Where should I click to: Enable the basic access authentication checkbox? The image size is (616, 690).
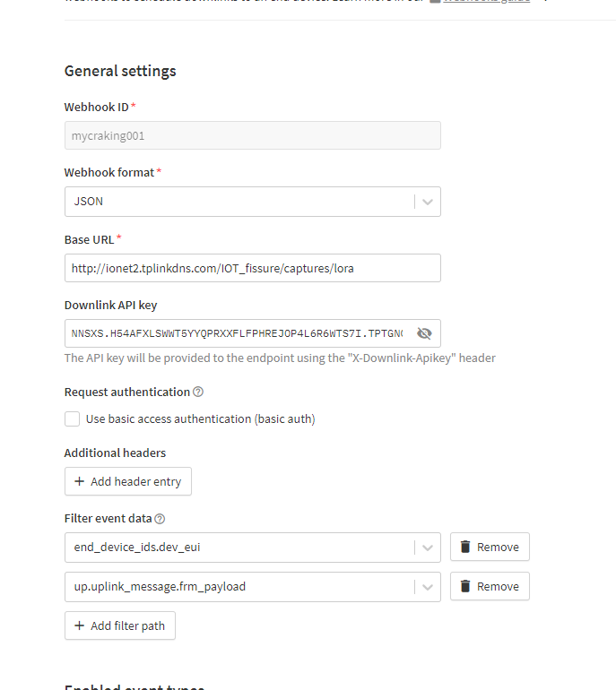[x=72, y=418]
